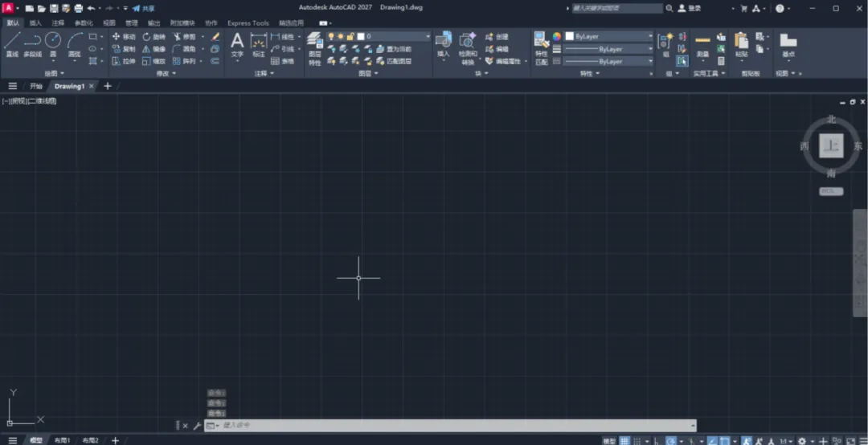Click the 复制 (Copy) modify tool
Image resolution: width=868 pixels, height=445 pixels.
pos(124,49)
